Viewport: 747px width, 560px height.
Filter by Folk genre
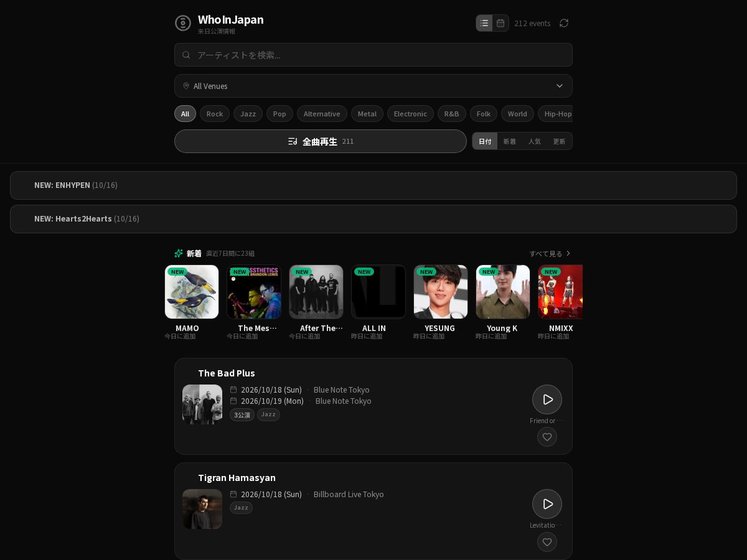coord(484,114)
